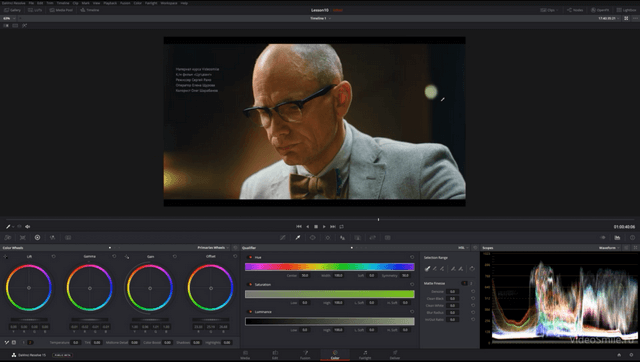Reset the Luminance qualifier
Viewport: 640px width, 362px height.
tap(412, 311)
